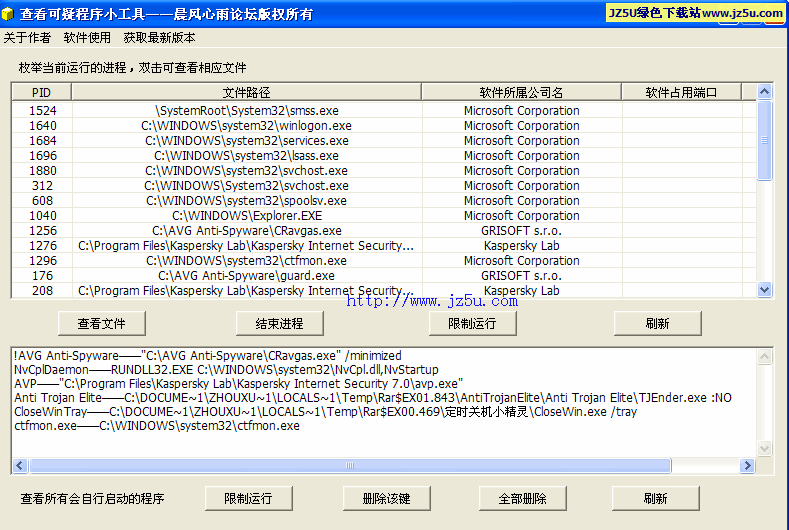Select the AVG guard.exe process row
This screenshot has height=530, width=789.
tap(246, 276)
